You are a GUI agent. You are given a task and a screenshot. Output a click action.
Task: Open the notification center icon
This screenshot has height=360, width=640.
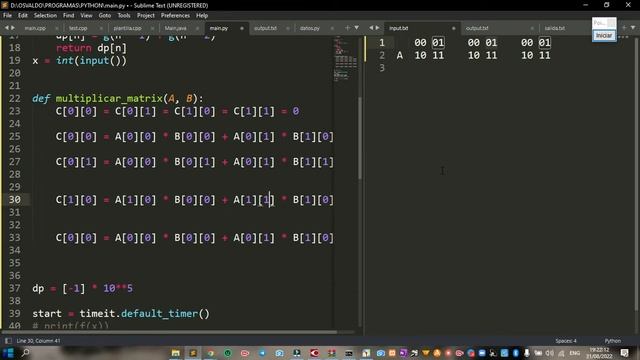point(624,353)
